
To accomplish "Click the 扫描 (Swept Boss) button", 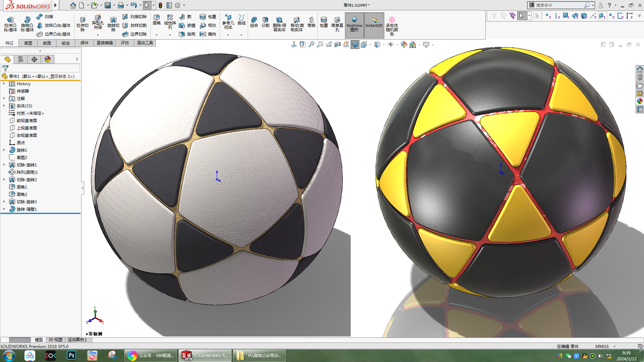I will click(x=45, y=16).
